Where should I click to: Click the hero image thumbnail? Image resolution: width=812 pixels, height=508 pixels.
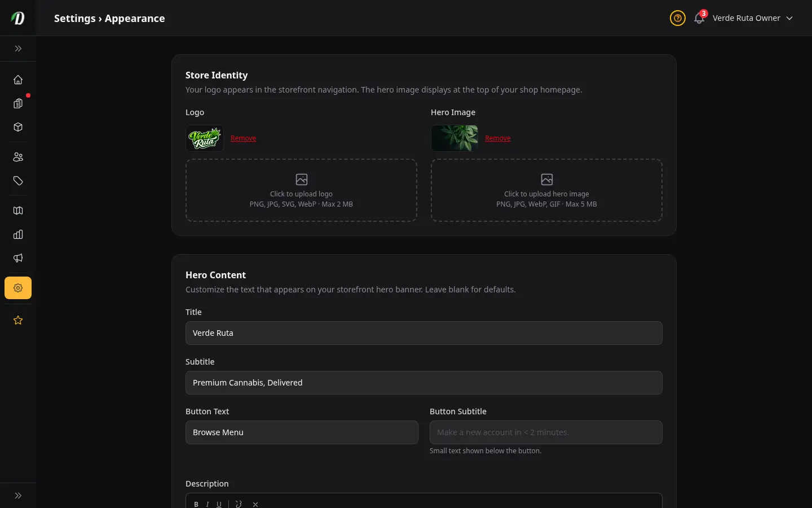[x=454, y=138]
